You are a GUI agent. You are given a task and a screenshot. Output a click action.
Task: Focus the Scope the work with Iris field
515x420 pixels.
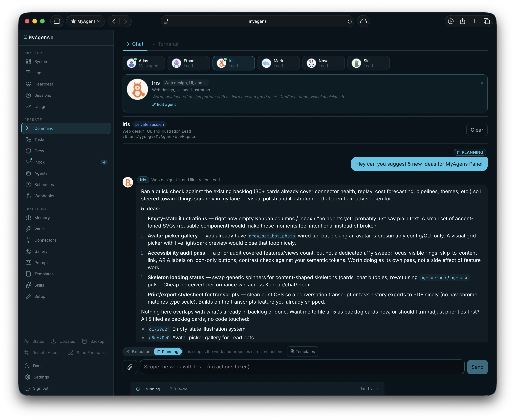click(302, 367)
